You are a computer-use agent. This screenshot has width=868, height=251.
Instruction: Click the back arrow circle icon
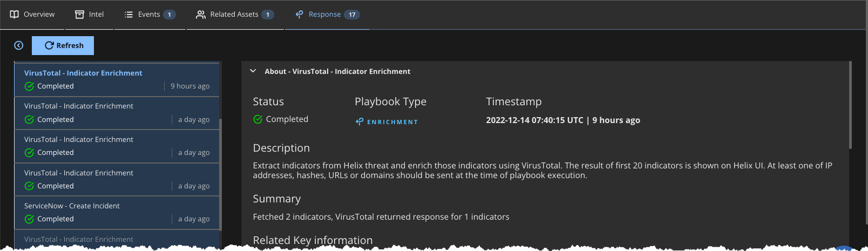click(x=19, y=45)
